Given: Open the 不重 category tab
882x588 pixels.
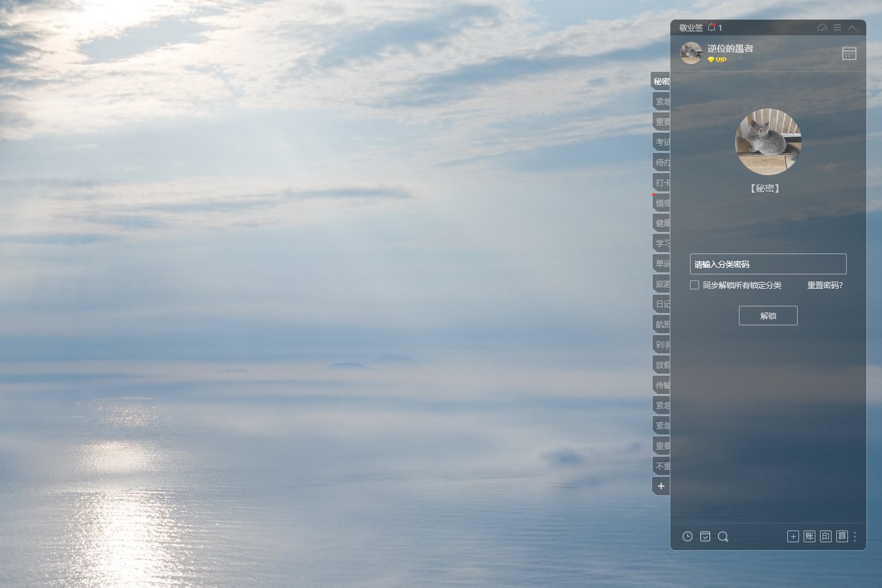Looking at the screenshot, I should [662, 466].
